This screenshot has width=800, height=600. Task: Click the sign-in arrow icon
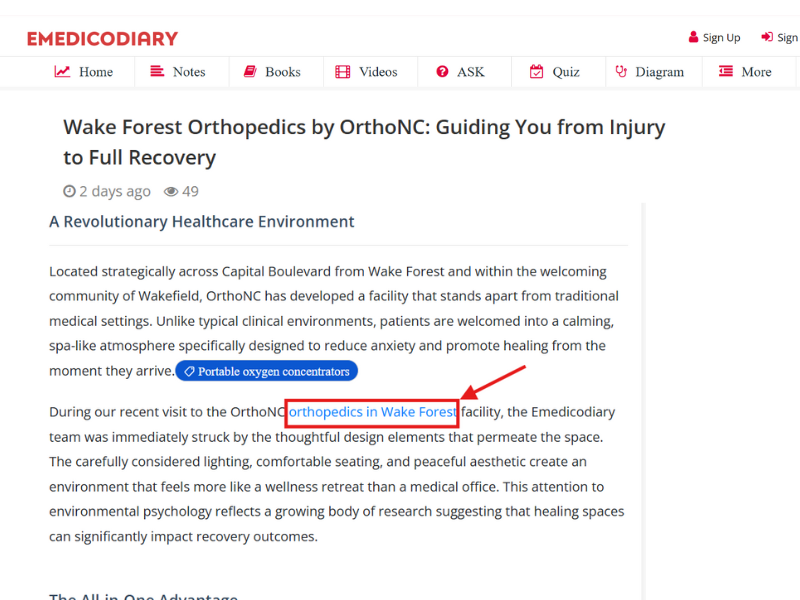click(767, 37)
